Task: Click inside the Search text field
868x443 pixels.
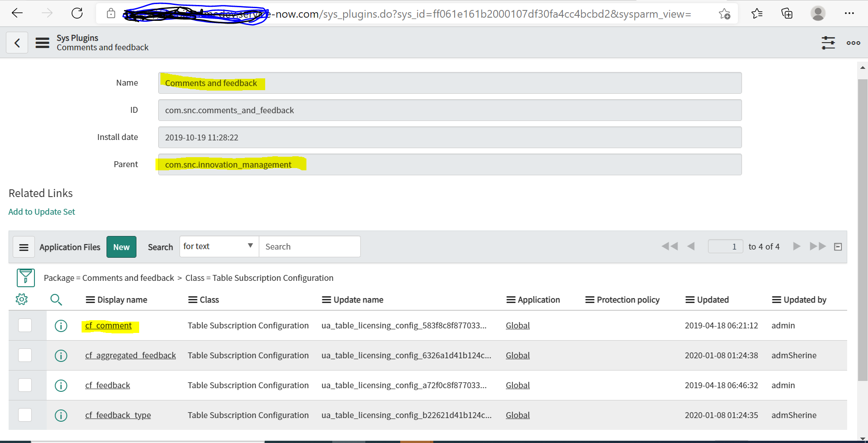Action: pyautogui.click(x=310, y=246)
